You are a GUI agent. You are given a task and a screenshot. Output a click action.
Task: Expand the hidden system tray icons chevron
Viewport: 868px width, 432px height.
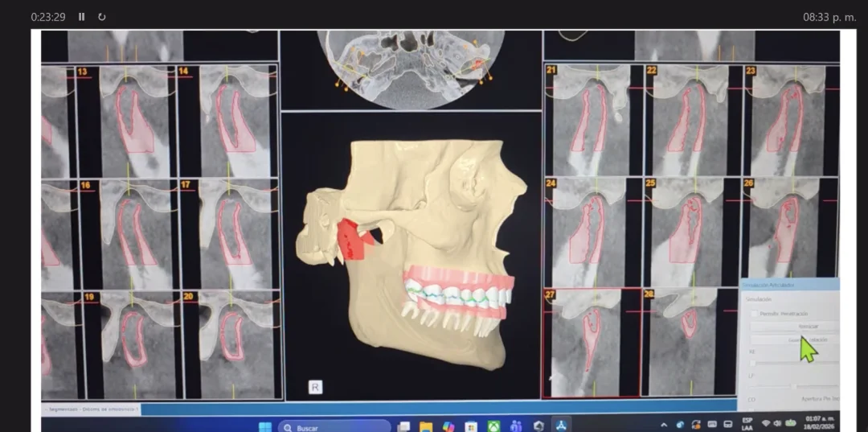[x=664, y=425]
